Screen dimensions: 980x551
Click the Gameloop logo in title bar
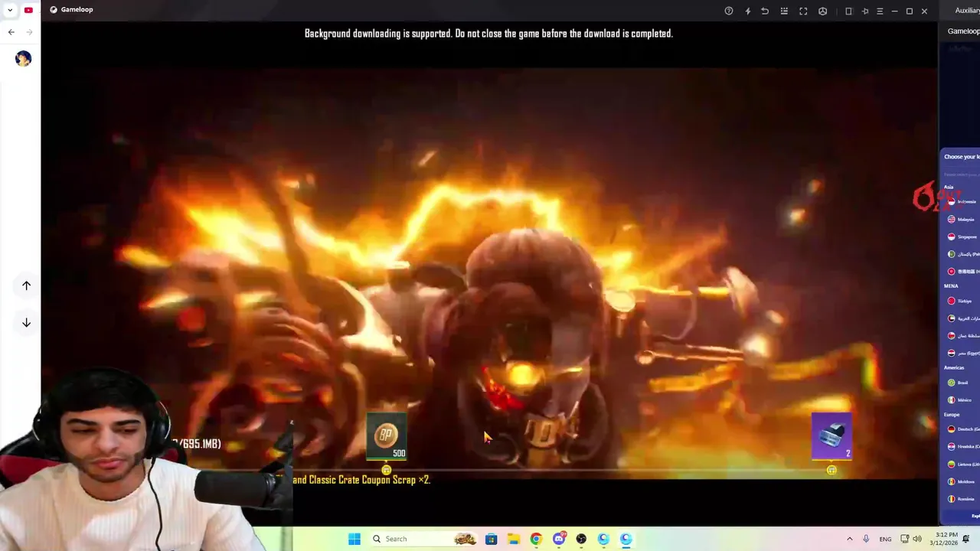(x=54, y=10)
